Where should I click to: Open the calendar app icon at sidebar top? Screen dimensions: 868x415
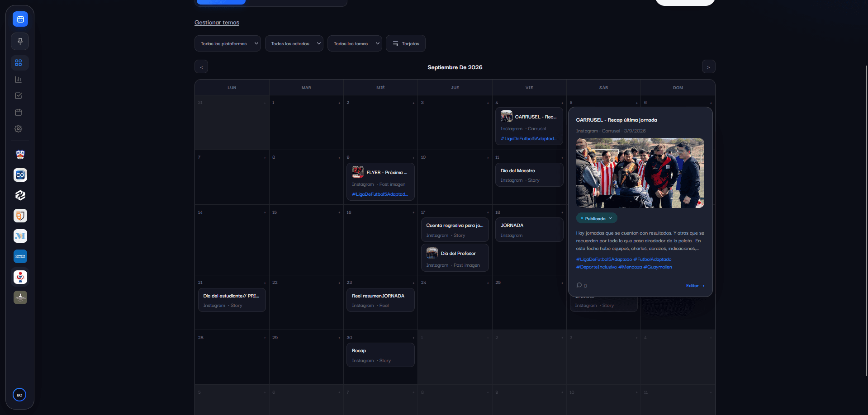(x=20, y=19)
